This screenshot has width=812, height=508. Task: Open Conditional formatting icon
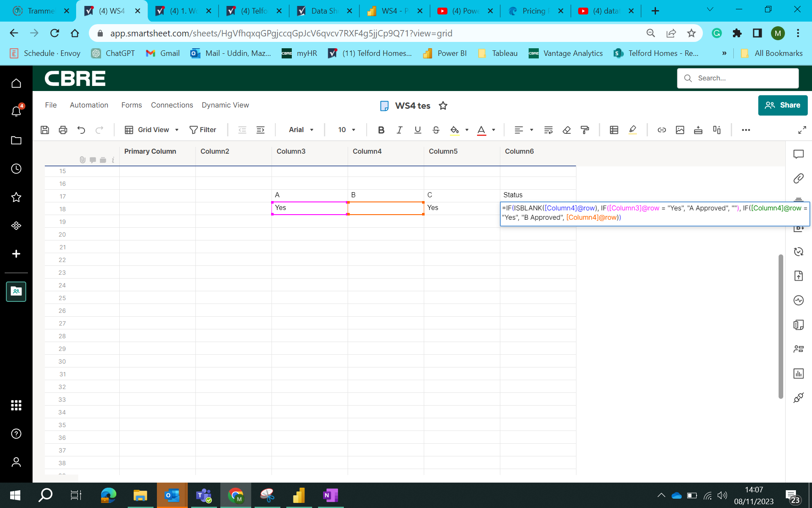[x=614, y=130]
